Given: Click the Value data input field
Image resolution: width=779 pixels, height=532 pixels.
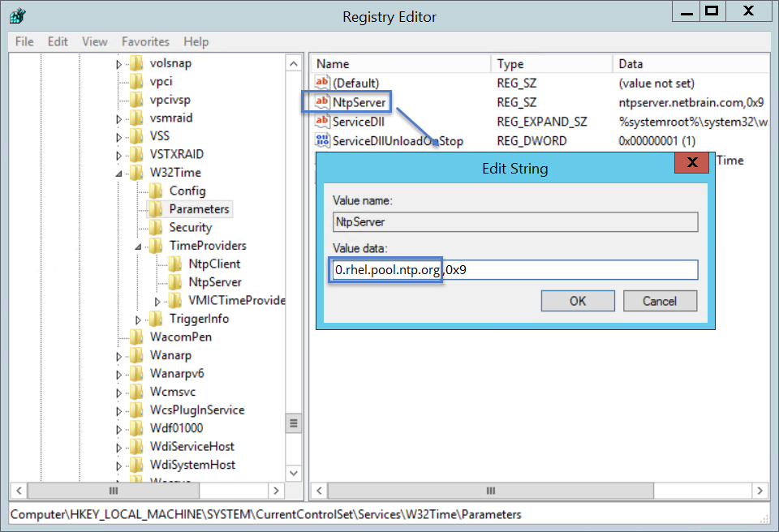Looking at the screenshot, I should [515, 270].
